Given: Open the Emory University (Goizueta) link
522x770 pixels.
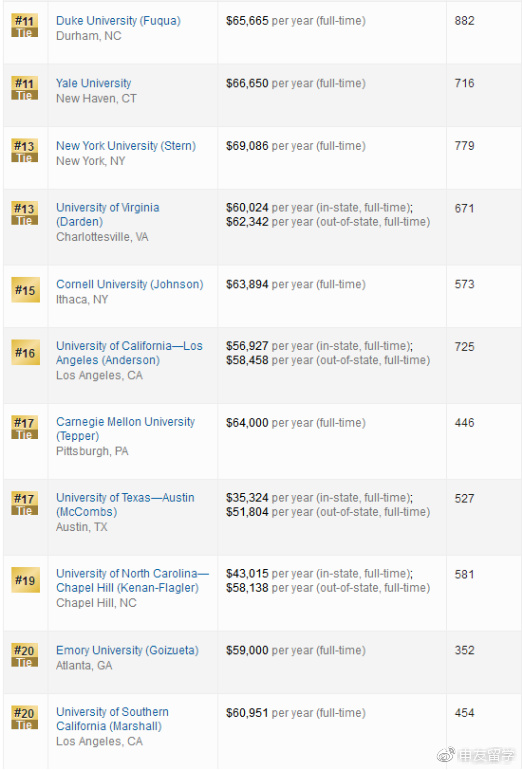Looking at the screenshot, I should click(x=127, y=650).
